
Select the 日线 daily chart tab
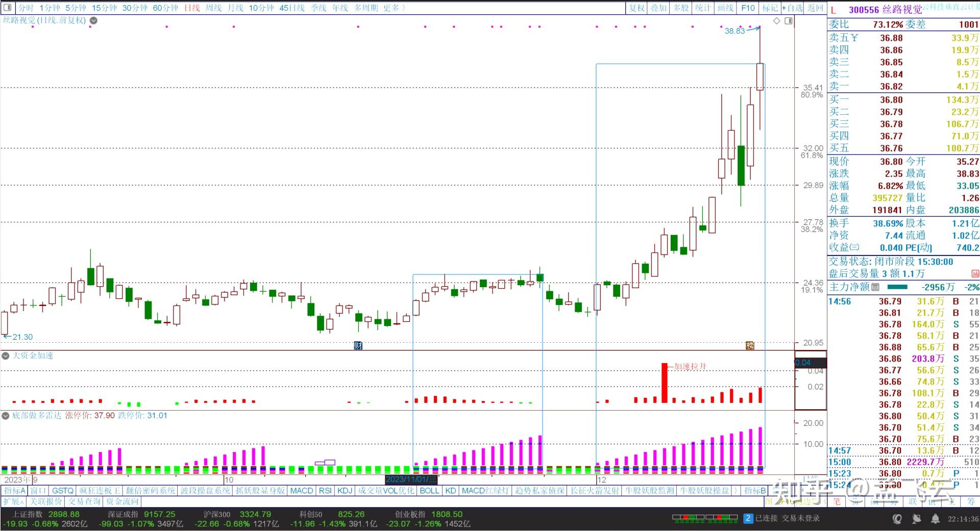click(192, 8)
